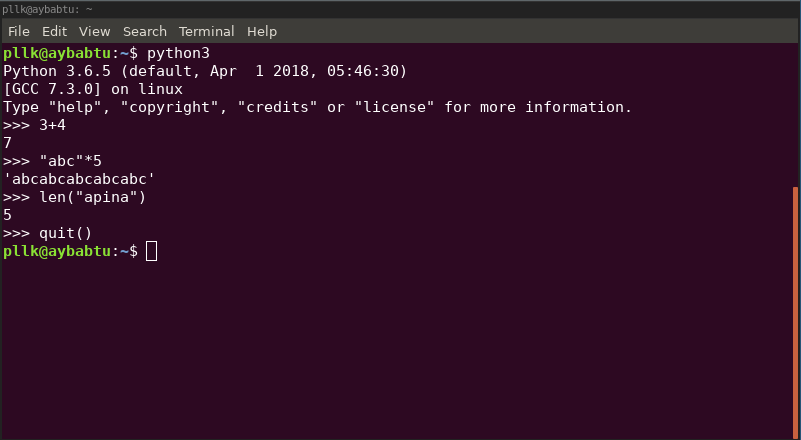Click the block cursor at the prompt

click(x=151, y=251)
